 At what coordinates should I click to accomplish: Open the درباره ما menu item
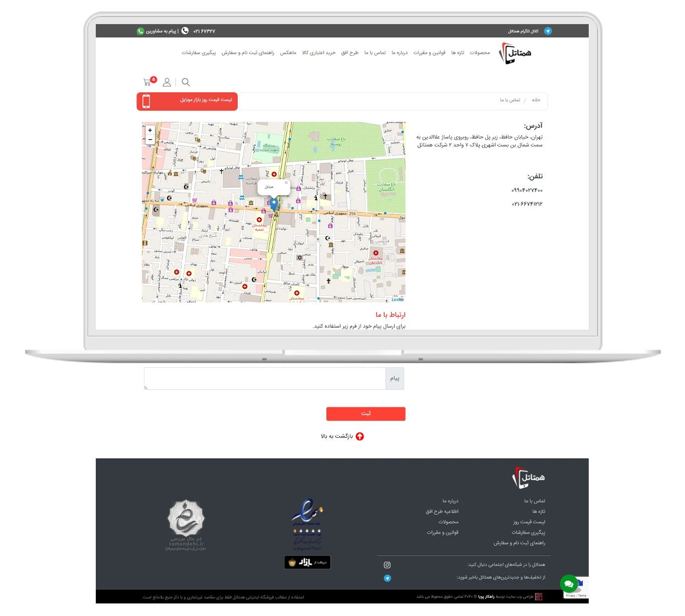pos(399,53)
